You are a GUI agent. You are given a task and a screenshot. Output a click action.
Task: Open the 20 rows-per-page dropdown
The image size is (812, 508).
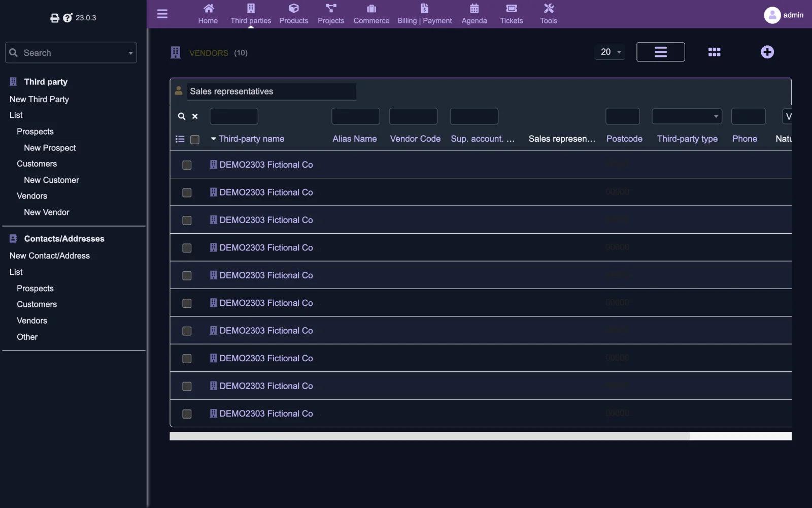610,52
